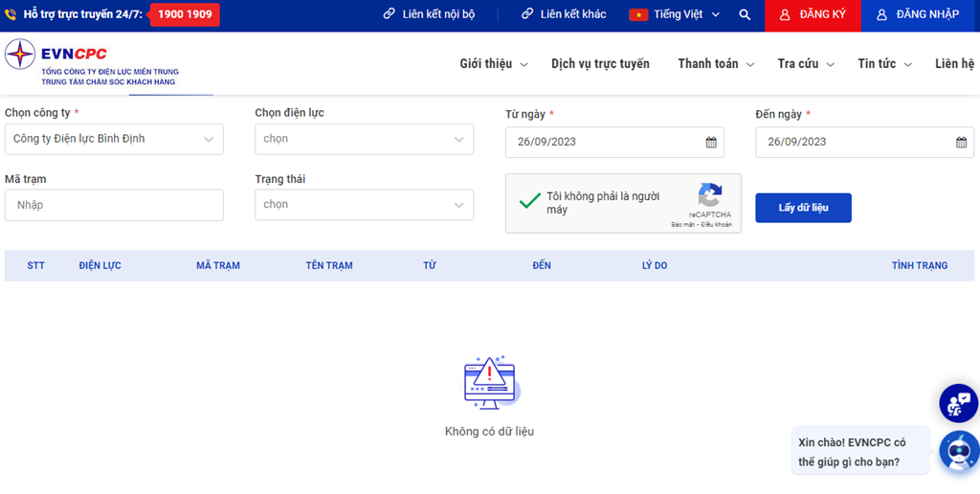This screenshot has width=980, height=494.
Task: Open calendar icon in Đến ngày field
Action: (961, 142)
